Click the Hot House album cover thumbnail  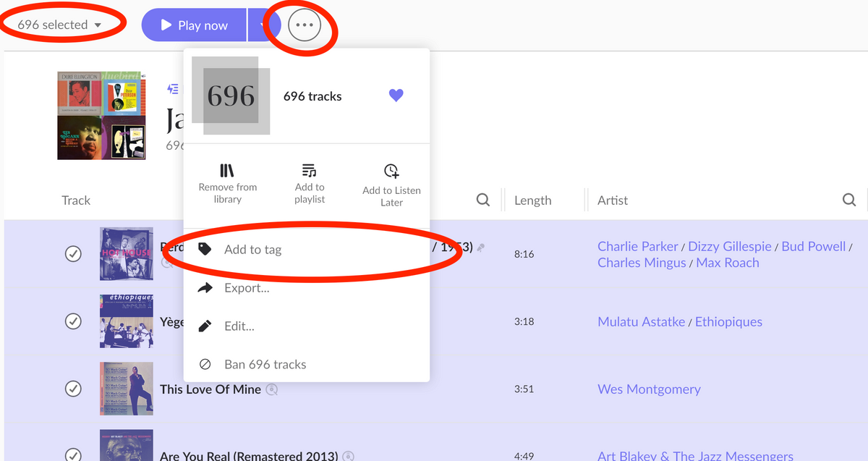[127, 254]
